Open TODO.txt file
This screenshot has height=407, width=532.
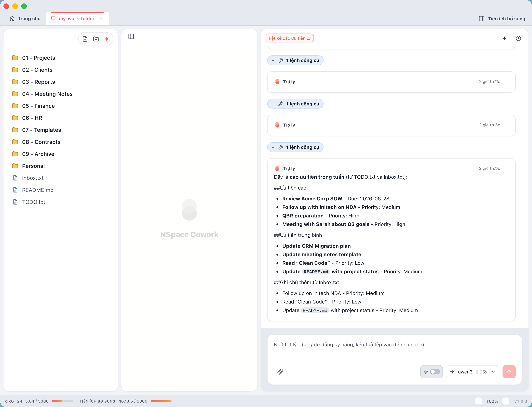pos(61,202)
